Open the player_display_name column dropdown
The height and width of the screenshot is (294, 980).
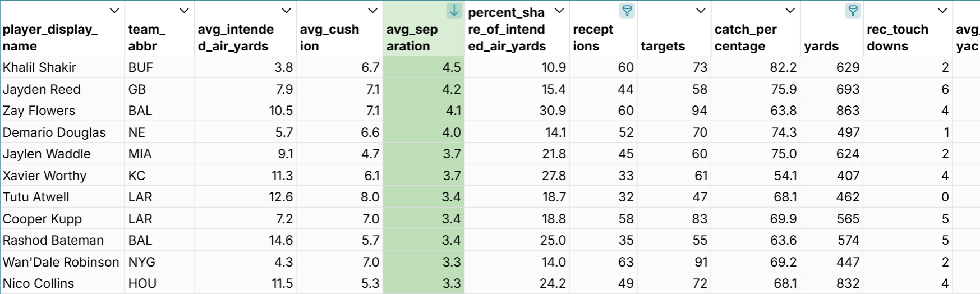coord(114,11)
